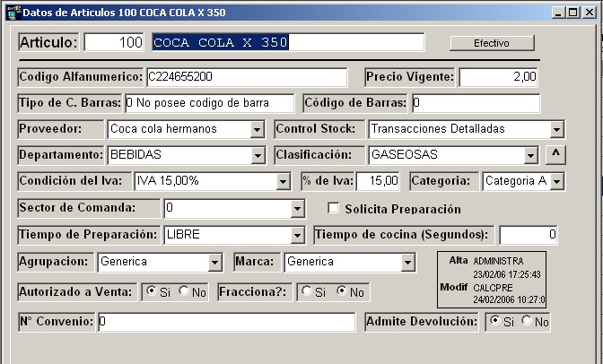Maximize the Datos de Articulos window
603x364 pixels.
coord(572,13)
